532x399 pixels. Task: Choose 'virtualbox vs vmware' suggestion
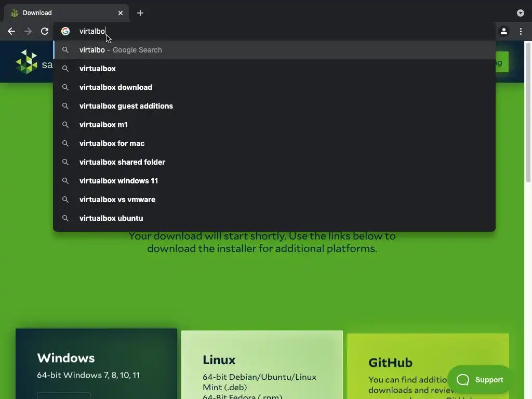pyautogui.click(x=274, y=199)
